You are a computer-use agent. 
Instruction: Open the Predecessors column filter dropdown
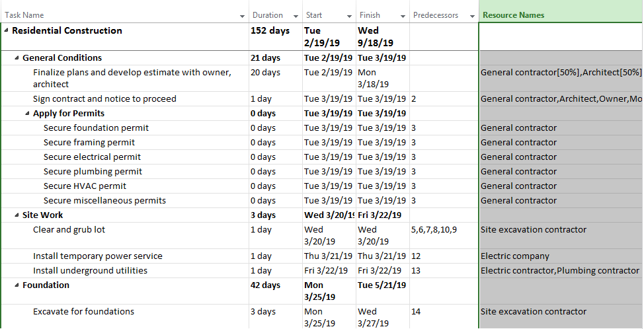pos(472,15)
